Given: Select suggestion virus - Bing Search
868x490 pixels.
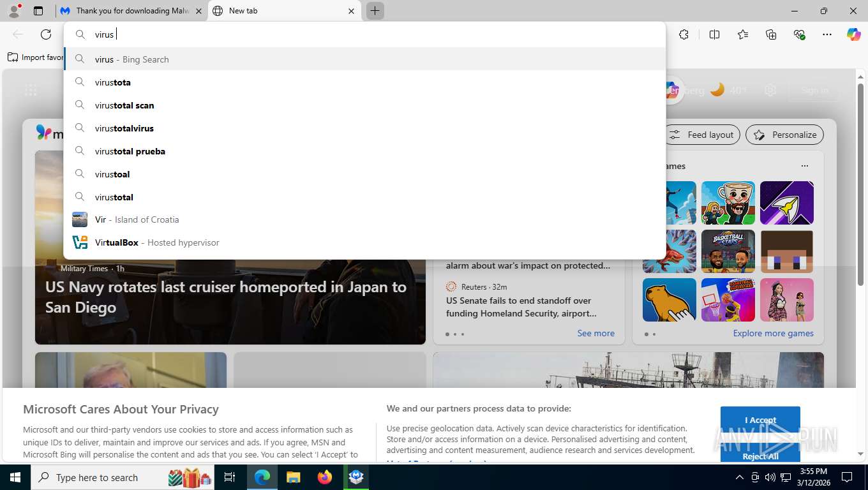Looking at the screenshot, I should coord(364,59).
